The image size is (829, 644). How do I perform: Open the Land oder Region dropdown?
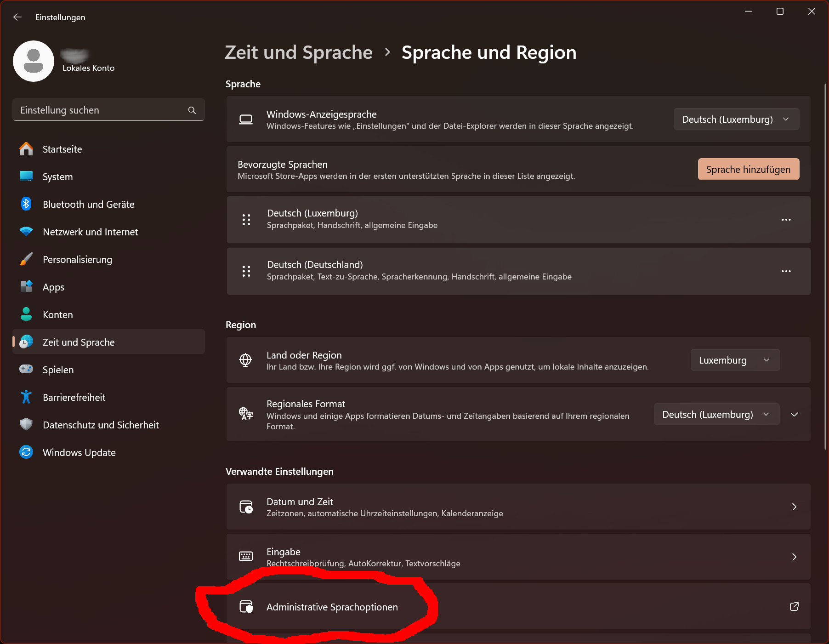[x=734, y=360]
